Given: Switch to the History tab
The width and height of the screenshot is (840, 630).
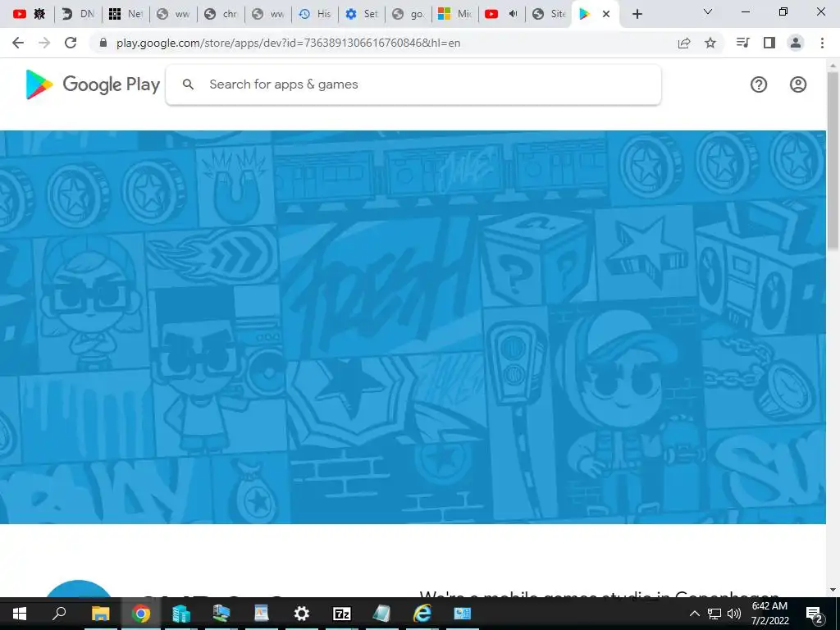Looking at the screenshot, I should pos(315,14).
